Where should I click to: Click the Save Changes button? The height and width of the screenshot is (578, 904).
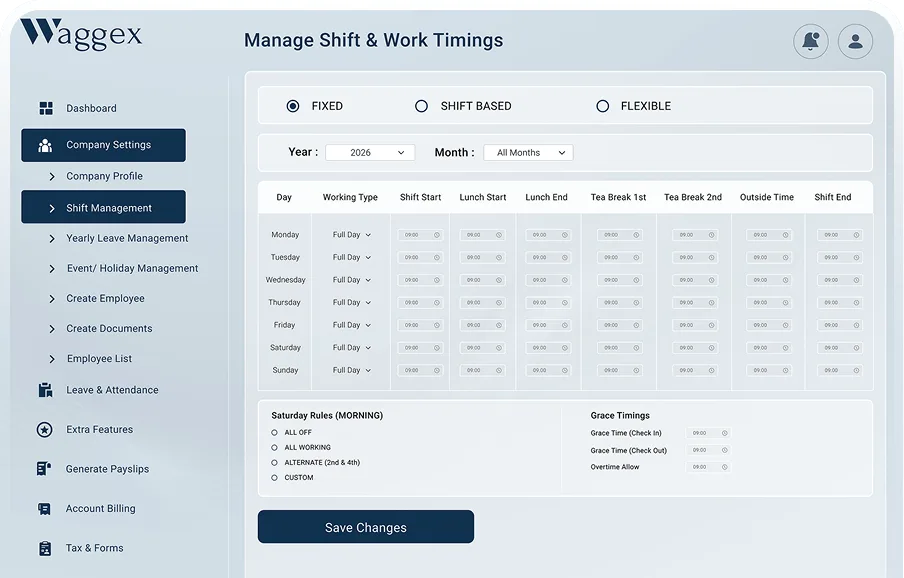(x=366, y=527)
